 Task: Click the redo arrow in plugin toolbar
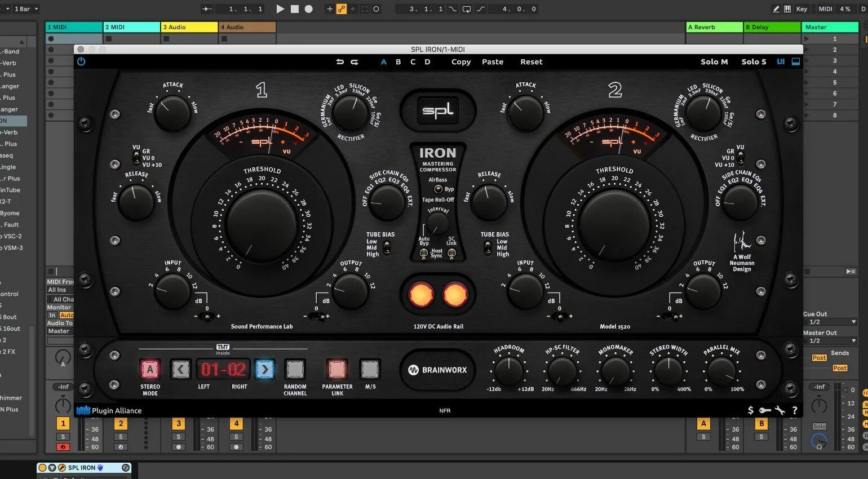tap(355, 62)
